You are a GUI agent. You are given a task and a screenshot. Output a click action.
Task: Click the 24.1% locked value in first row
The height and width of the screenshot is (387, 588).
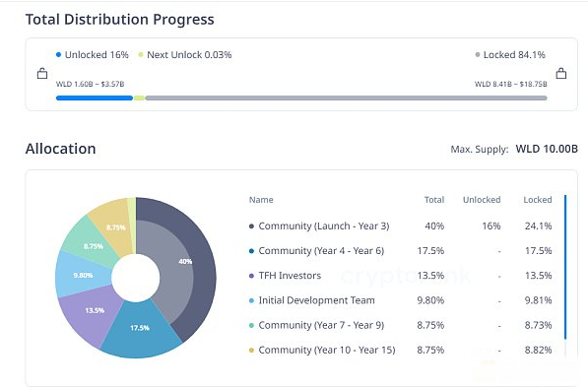[538, 226]
